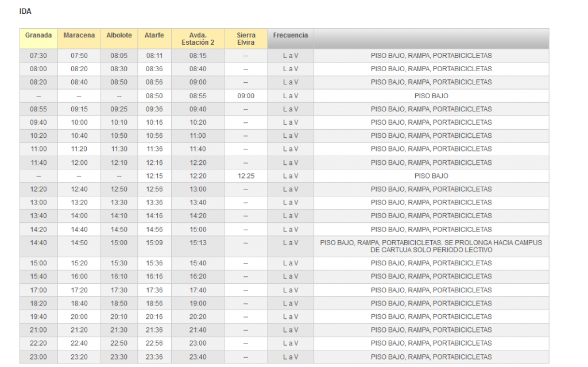The width and height of the screenshot is (588, 367).
Task: Click the Frecuencia column header
Action: point(290,36)
